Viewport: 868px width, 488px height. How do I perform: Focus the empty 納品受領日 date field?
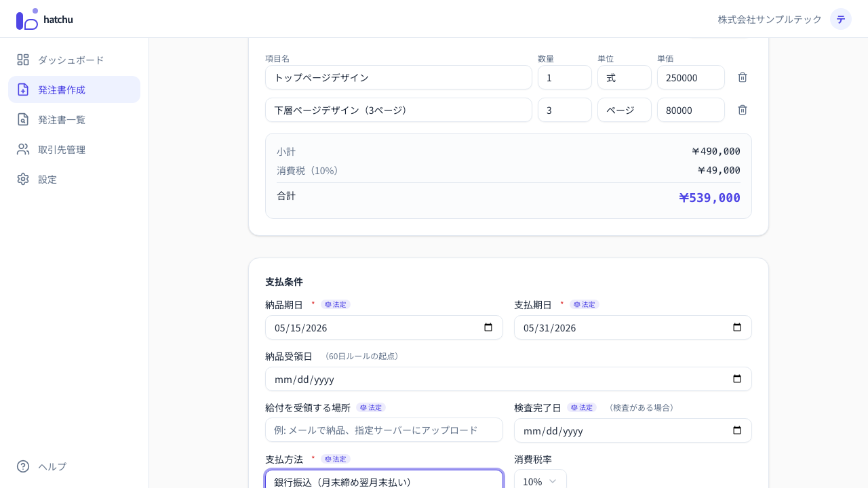[x=509, y=379]
